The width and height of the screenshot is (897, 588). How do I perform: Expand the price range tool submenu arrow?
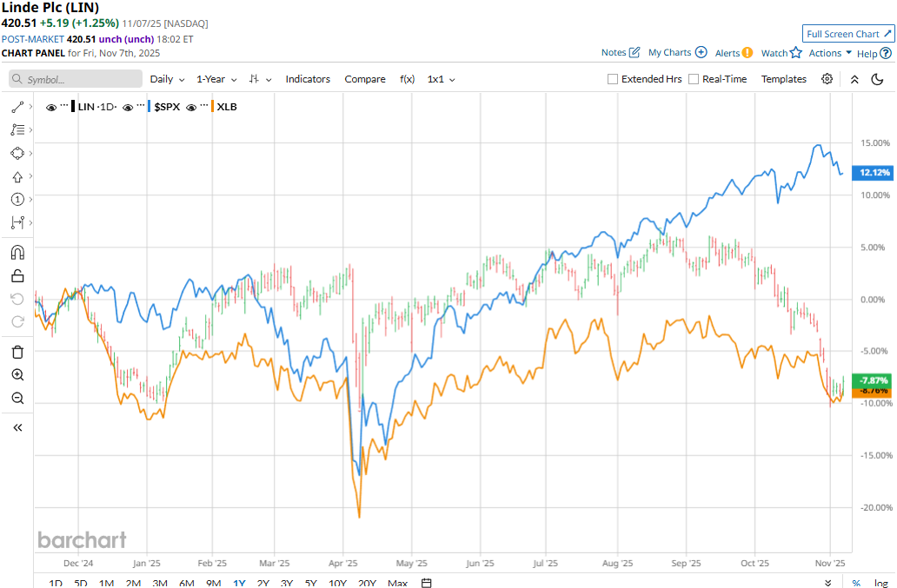pyautogui.click(x=30, y=222)
